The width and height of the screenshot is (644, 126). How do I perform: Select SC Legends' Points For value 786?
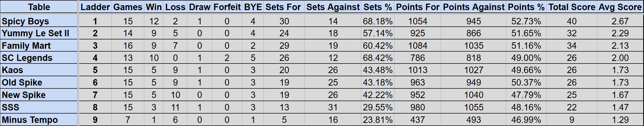[418, 58]
